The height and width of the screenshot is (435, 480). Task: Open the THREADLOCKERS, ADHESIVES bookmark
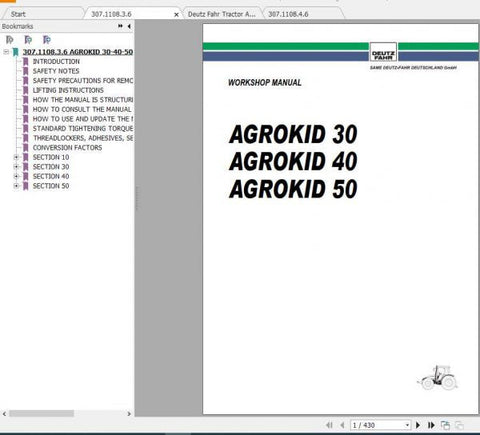[x=83, y=138]
